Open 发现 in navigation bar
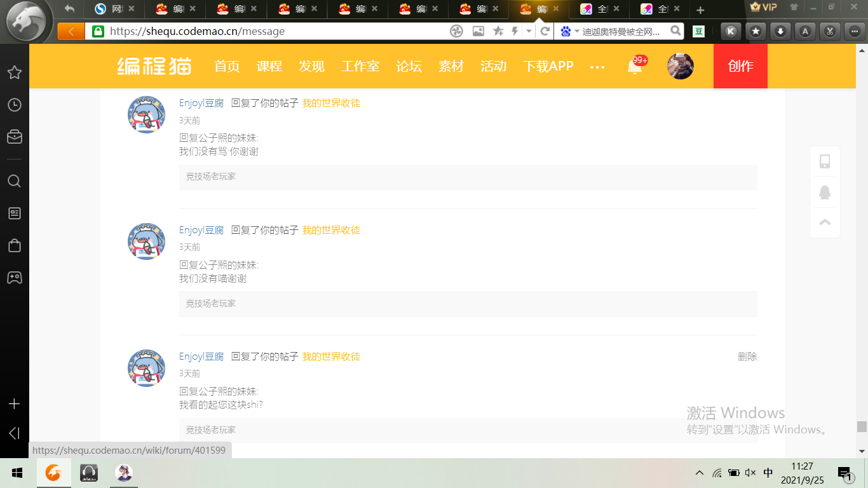Screen dimensions: 868x488 pyautogui.click(x=311, y=66)
